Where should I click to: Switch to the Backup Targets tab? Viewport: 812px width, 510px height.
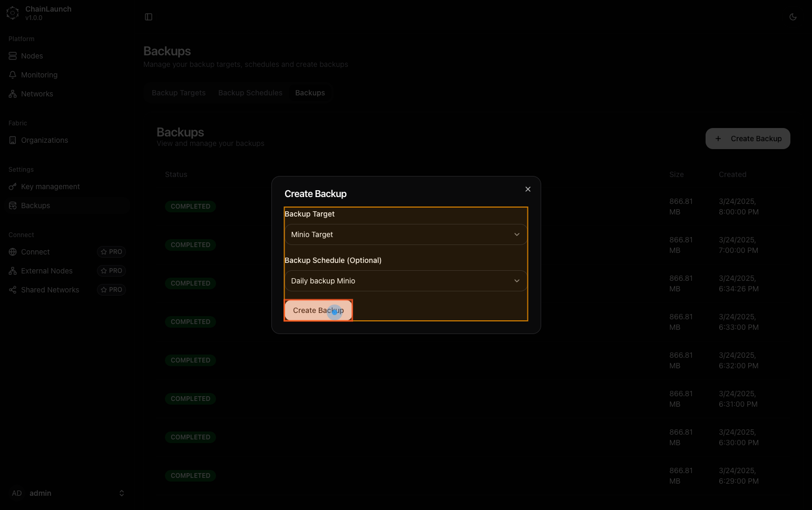pos(179,93)
